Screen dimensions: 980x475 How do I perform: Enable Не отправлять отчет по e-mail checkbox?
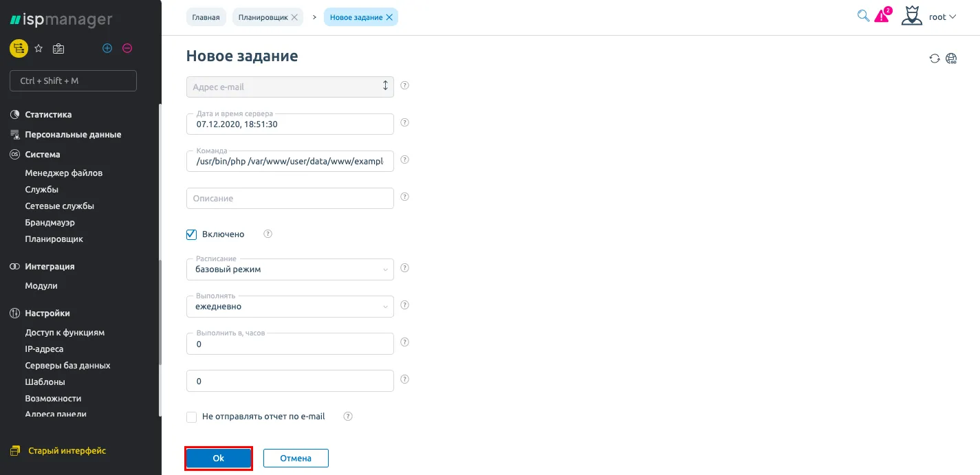(192, 417)
